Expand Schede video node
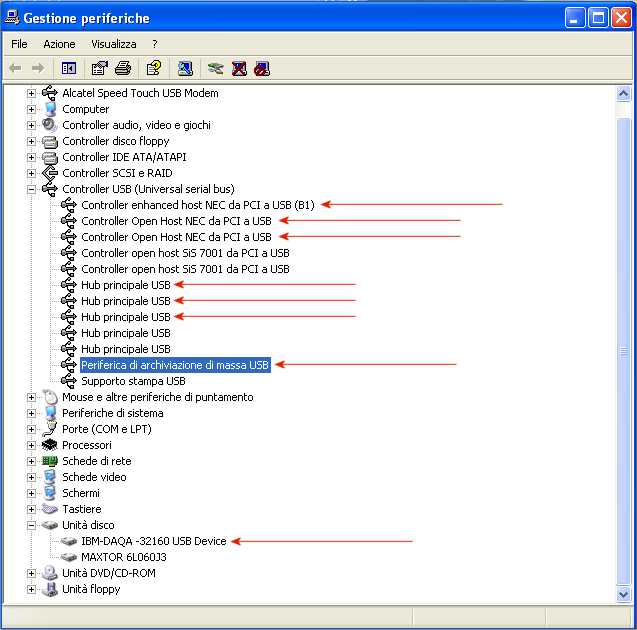This screenshot has height=630, width=637. (31, 477)
